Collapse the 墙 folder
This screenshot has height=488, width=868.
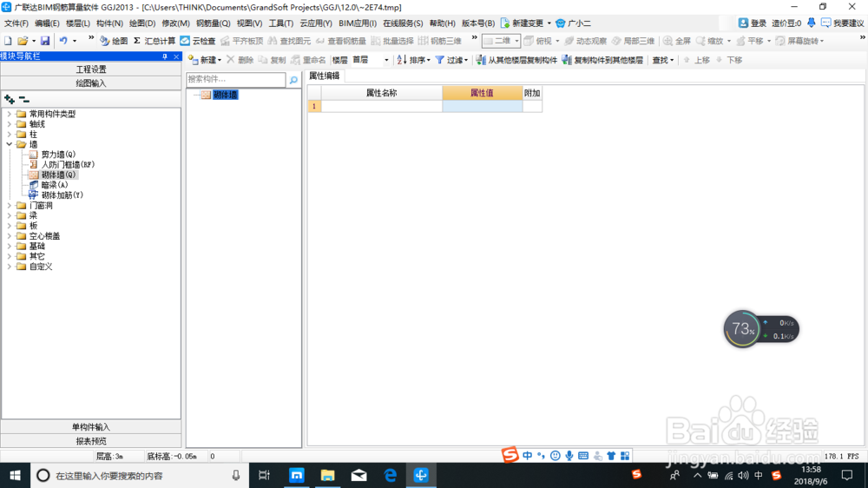coord(9,144)
